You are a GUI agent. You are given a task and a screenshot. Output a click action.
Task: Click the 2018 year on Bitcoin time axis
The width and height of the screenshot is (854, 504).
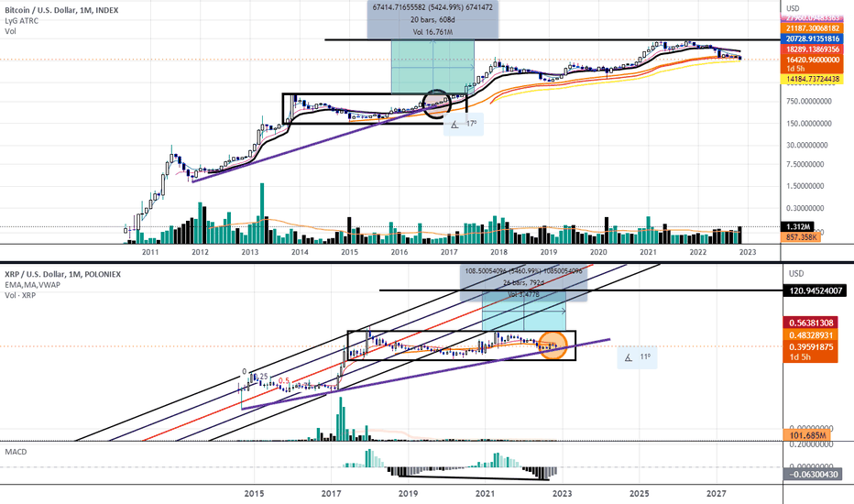click(x=498, y=252)
